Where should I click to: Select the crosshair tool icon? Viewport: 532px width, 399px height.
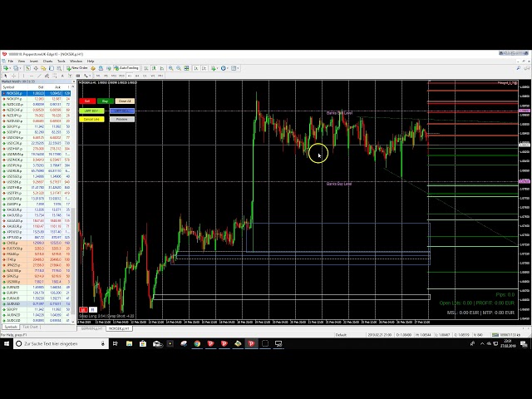[x=14, y=76]
